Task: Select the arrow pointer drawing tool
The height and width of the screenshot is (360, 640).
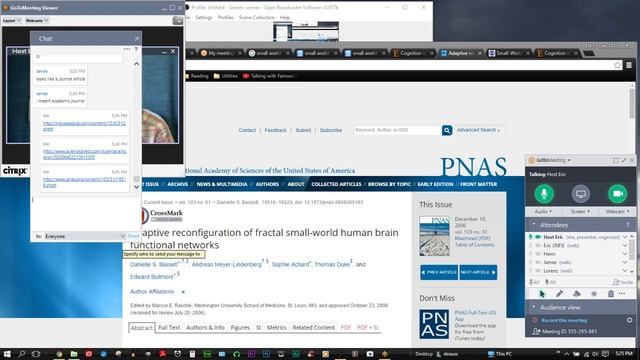Action: click(542, 293)
